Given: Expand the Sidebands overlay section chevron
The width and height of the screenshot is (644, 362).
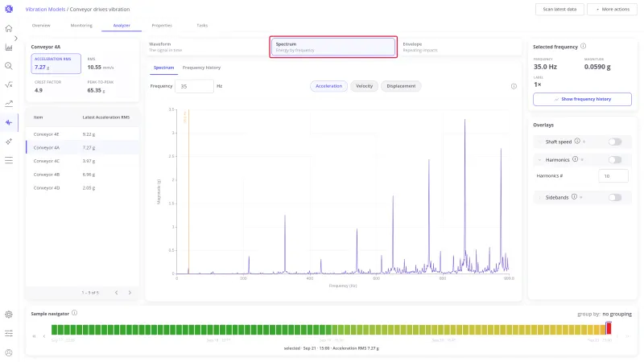Looking at the screenshot, I should coord(539,198).
